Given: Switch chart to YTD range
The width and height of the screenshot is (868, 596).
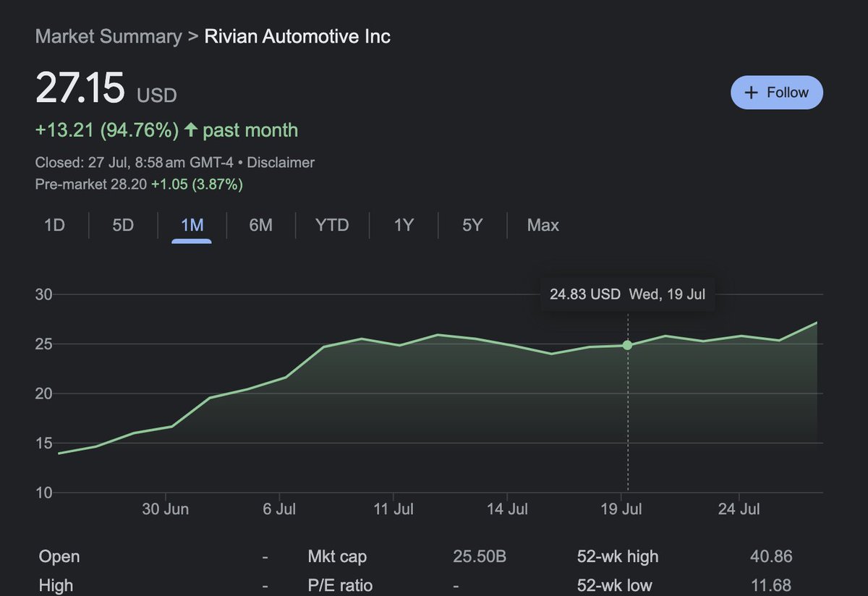Looking at the screenshot, I should click(332, 225).
